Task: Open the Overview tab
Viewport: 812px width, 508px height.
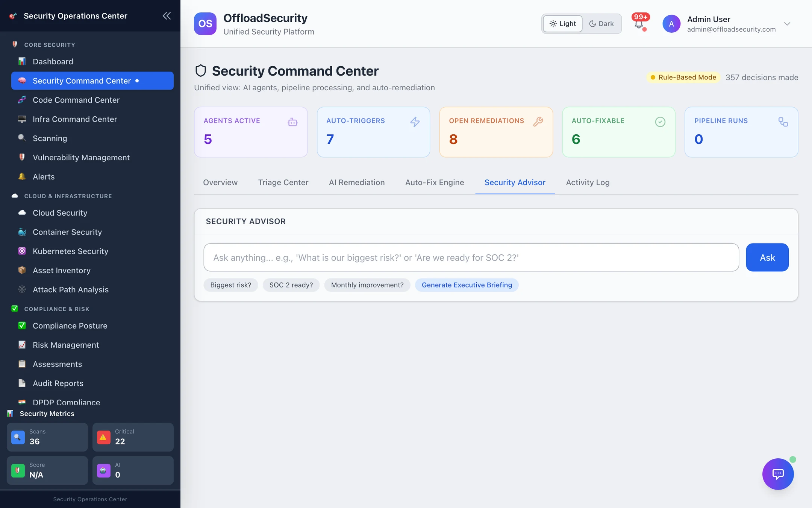Action: tap(220, 183)
